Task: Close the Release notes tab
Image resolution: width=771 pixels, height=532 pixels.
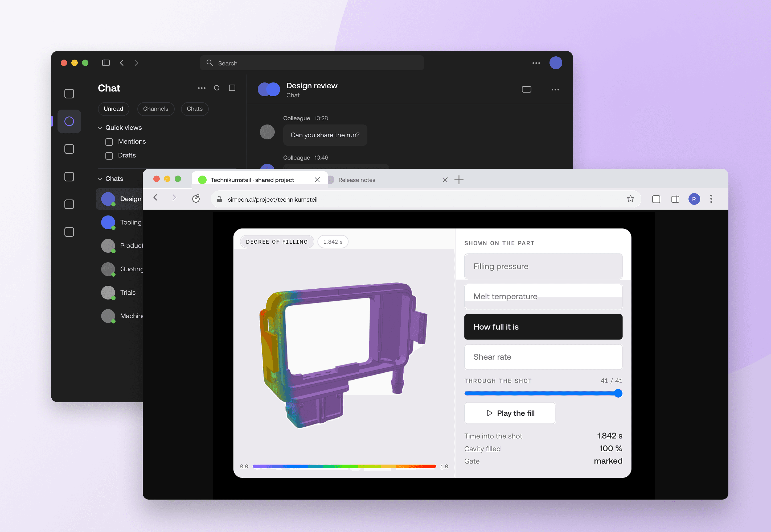Action: tap(445, 180)
